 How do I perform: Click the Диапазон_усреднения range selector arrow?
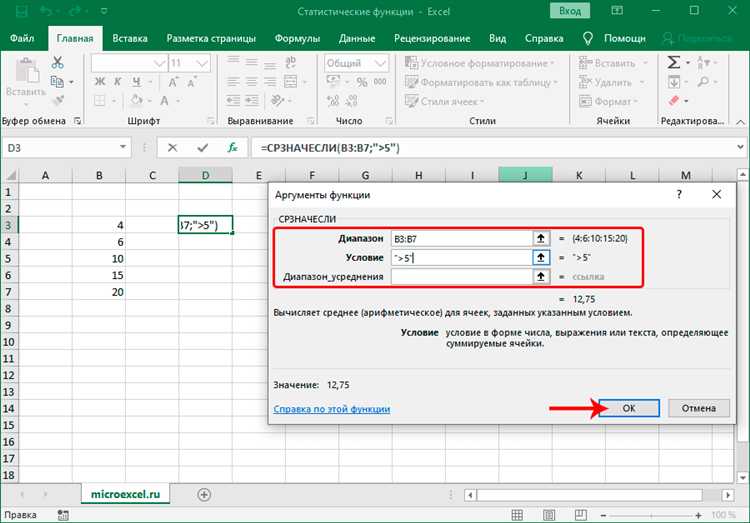point(540,277)
